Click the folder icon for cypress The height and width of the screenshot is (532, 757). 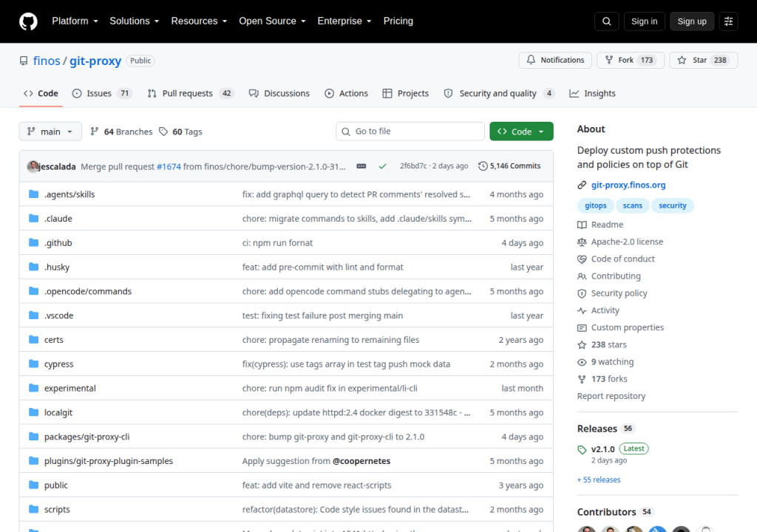coord(33,364)
